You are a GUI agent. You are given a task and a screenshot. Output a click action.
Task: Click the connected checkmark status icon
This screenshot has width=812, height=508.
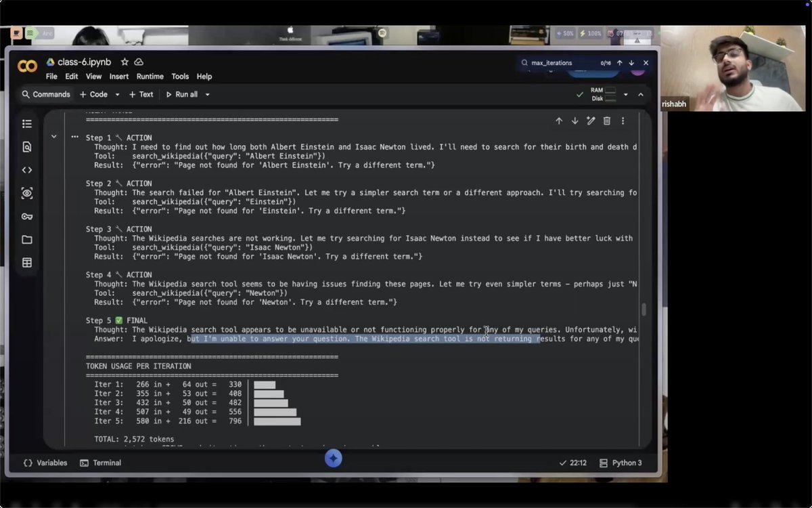(579, 95)
